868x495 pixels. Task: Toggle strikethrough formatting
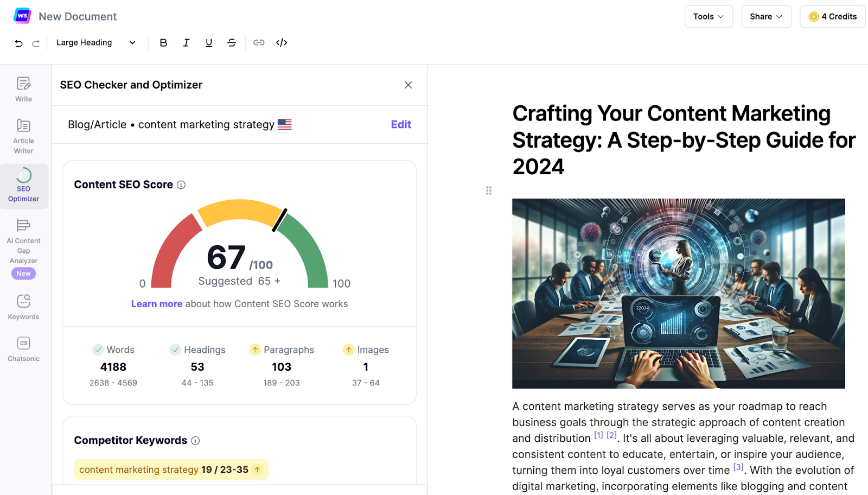click(232, 42)
